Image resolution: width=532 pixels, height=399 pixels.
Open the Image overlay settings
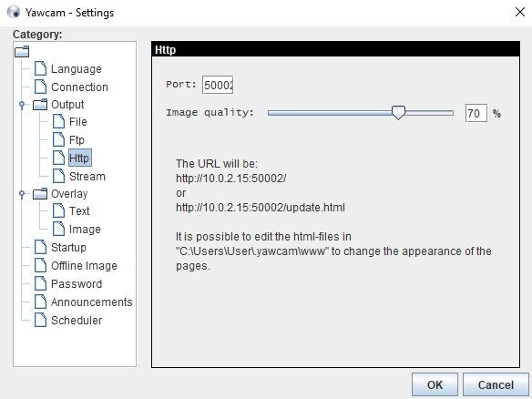click(x=85, y=229)
